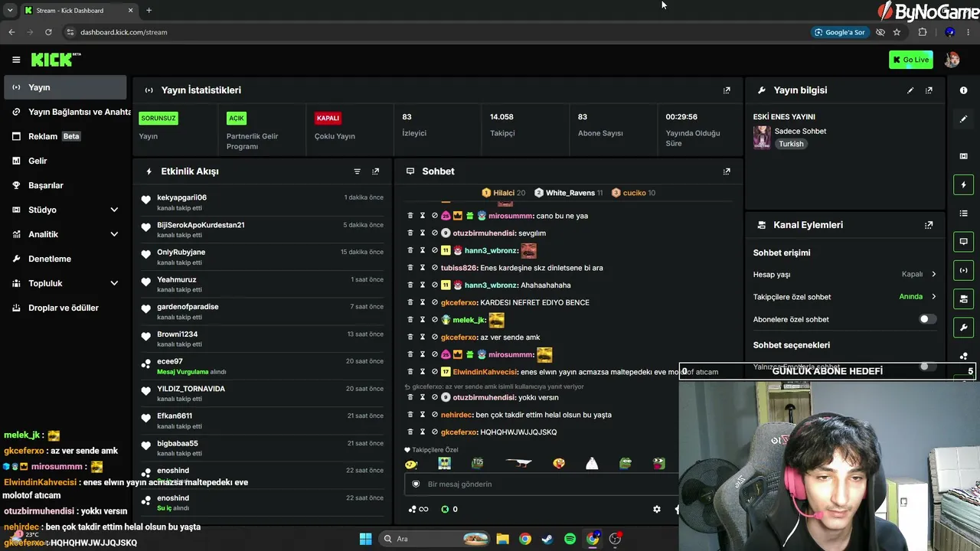Click the info icon in right rail
Image resolution: width=980 pixels, height=551 pixels.
pyautogui.click(x=963, y=90)
